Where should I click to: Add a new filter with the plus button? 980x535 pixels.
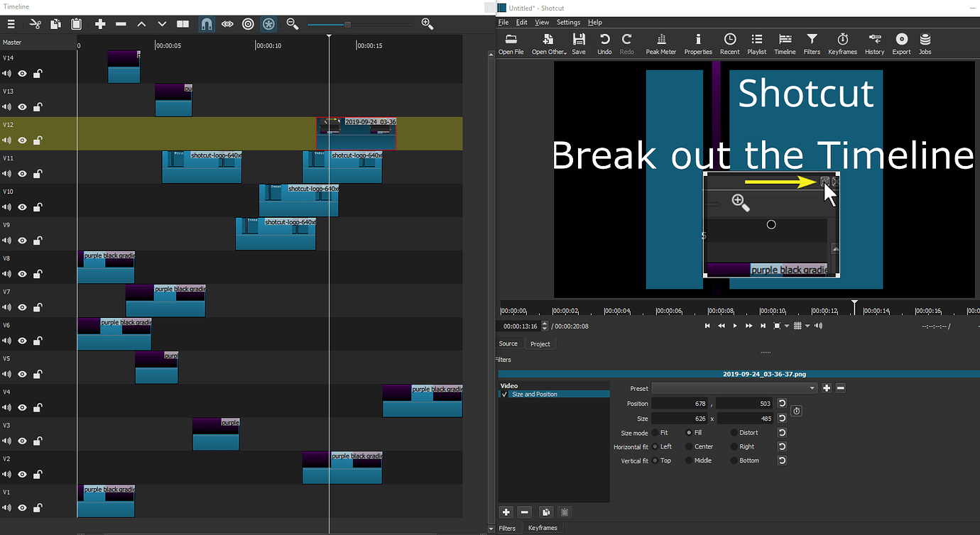(506, 512)
